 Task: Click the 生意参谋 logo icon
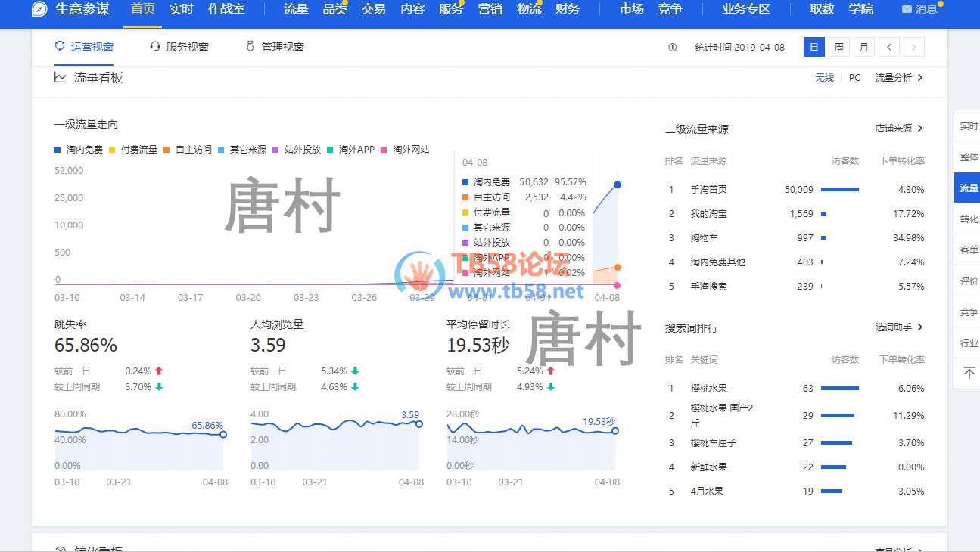(x=40, y=9)
